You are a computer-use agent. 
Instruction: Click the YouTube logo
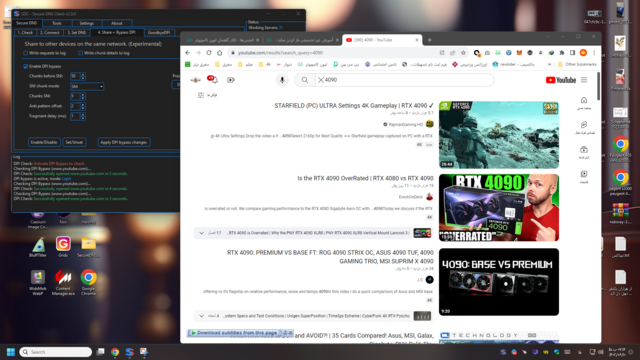561,80
